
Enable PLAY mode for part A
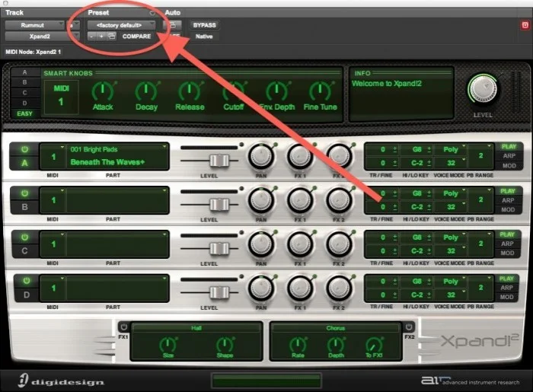pos(509,146)
